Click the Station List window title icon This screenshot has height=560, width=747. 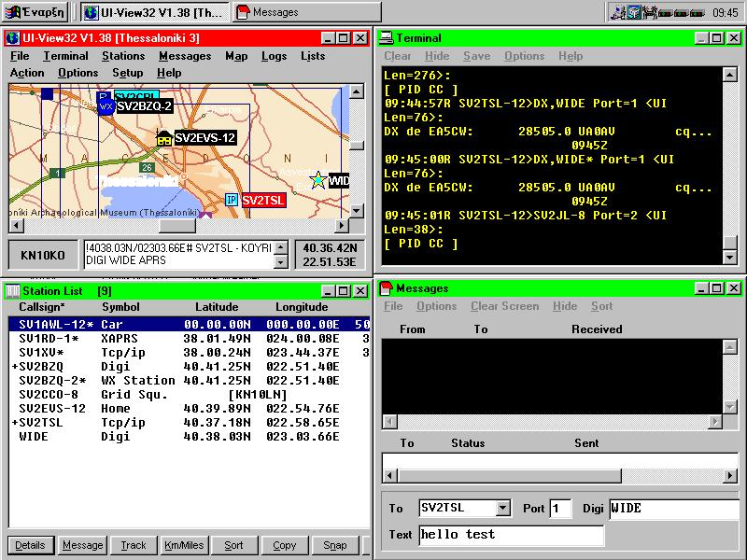click(13, 291)
